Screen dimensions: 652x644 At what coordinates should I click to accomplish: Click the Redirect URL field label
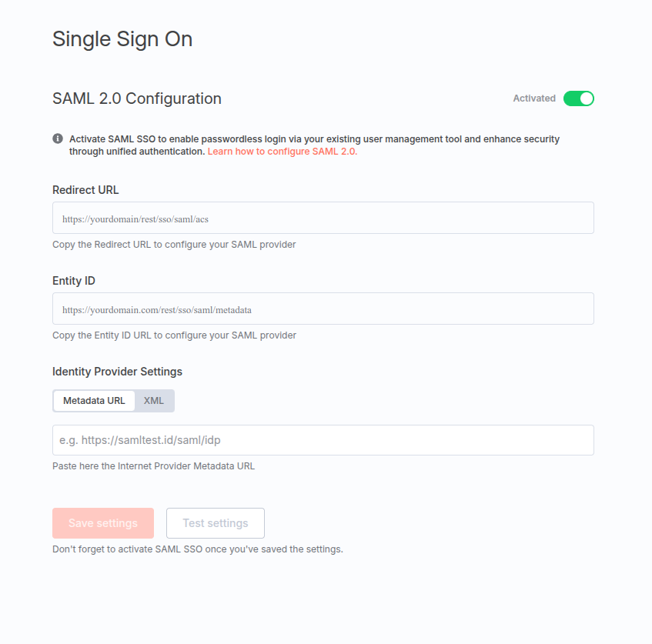point(85,190)
